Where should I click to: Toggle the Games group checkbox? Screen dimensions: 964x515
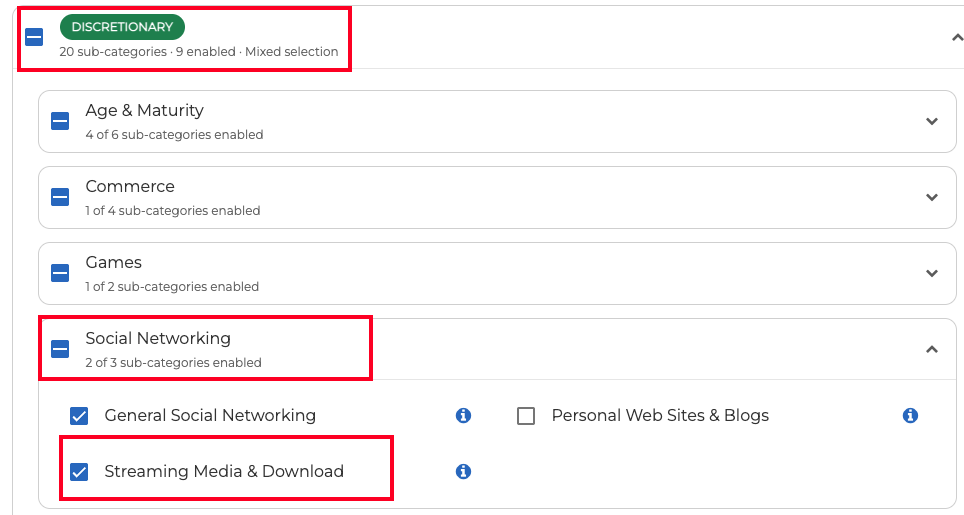(x=60, y=273)
